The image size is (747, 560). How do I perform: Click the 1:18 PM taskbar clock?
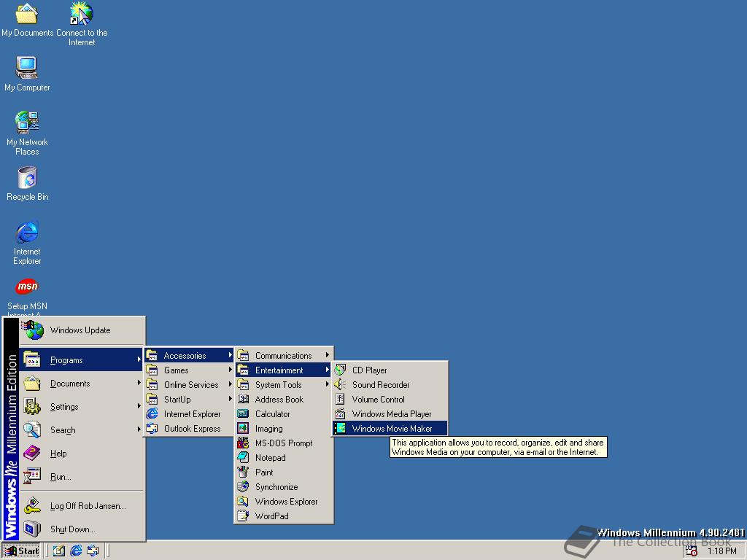721,551
